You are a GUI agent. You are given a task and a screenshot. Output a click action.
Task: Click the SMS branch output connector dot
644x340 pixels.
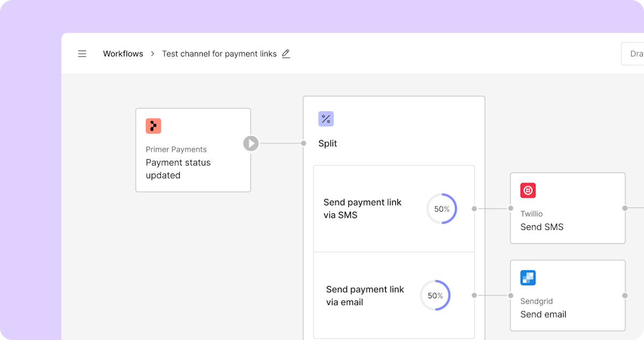click(x=474, y=209)
